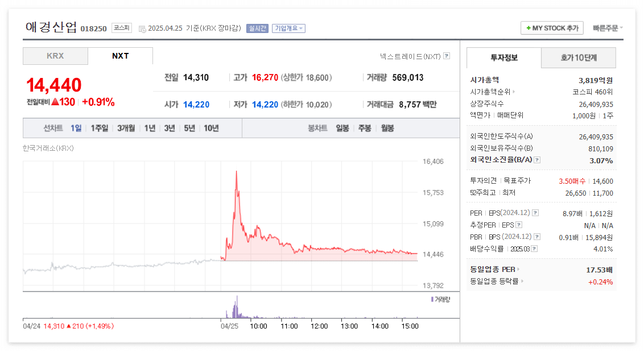Screen dimensions: 644x351
Task: Switch to the KRX tab
Action: coord(55,57)
